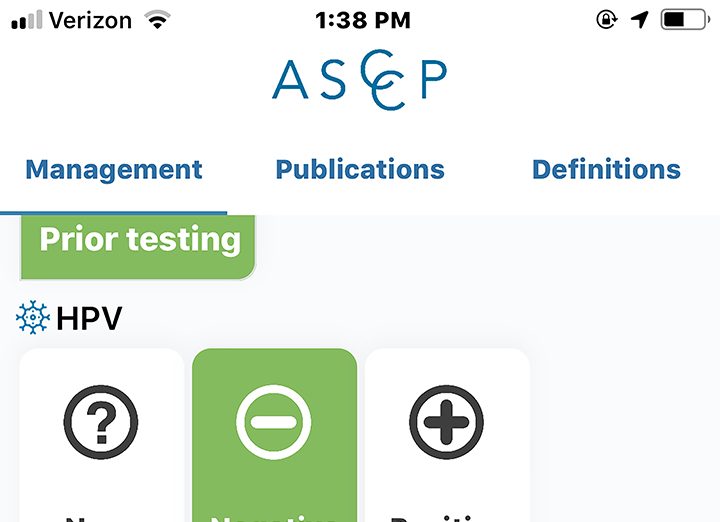Tap the HPV section heading text

[89, 318]
